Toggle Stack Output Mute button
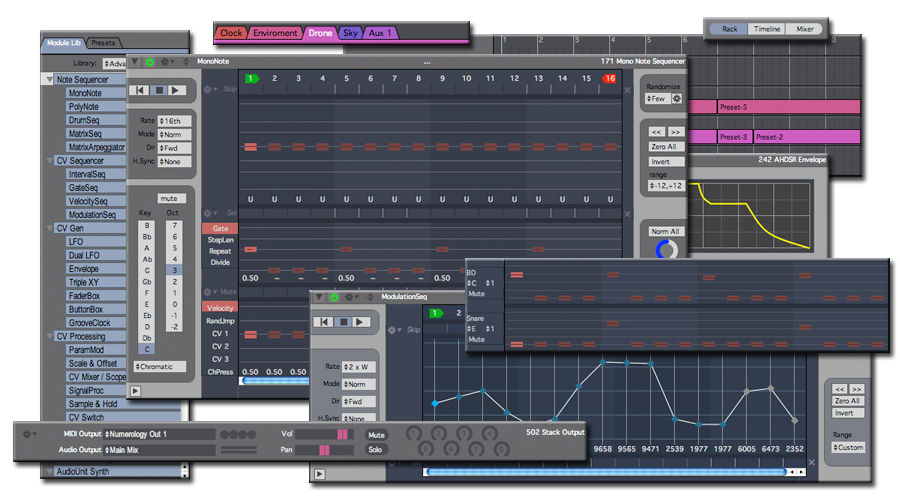The height and width of the screenshot is (500, 900). click(x=376, y=435)
